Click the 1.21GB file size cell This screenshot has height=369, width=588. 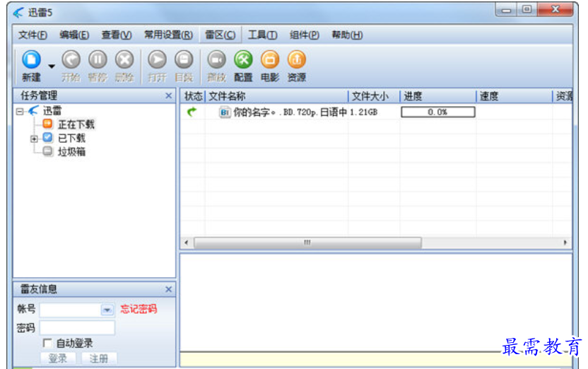364,112
